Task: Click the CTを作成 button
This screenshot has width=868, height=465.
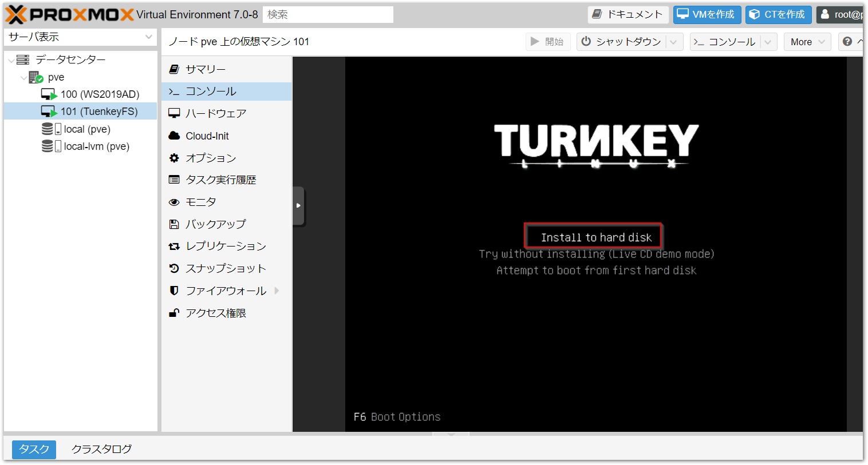Action: click(779, 14)
